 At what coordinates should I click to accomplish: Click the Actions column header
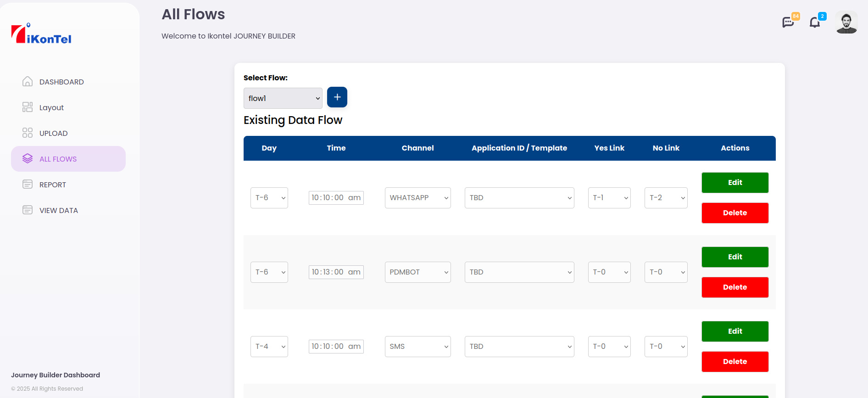pos(735,148)
